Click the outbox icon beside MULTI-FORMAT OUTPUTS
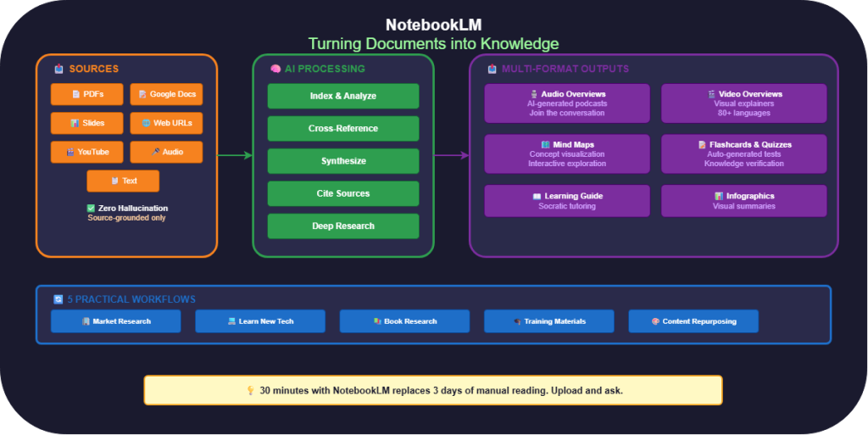 click(x=492, y=69)
